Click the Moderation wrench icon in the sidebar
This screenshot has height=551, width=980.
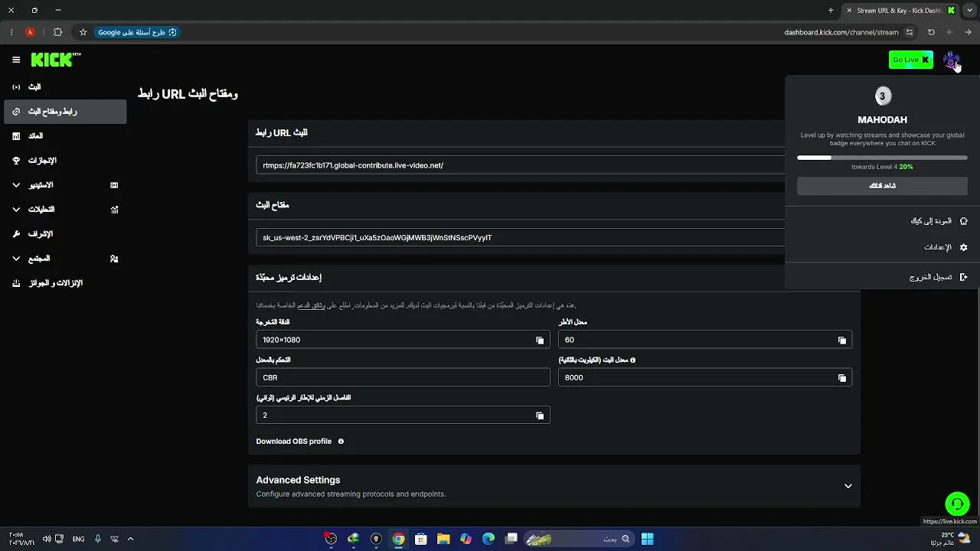coord(16,234)
